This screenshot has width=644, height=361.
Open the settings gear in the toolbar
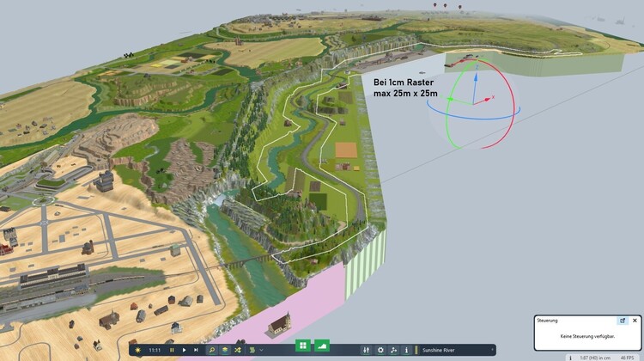pos(380,351)
